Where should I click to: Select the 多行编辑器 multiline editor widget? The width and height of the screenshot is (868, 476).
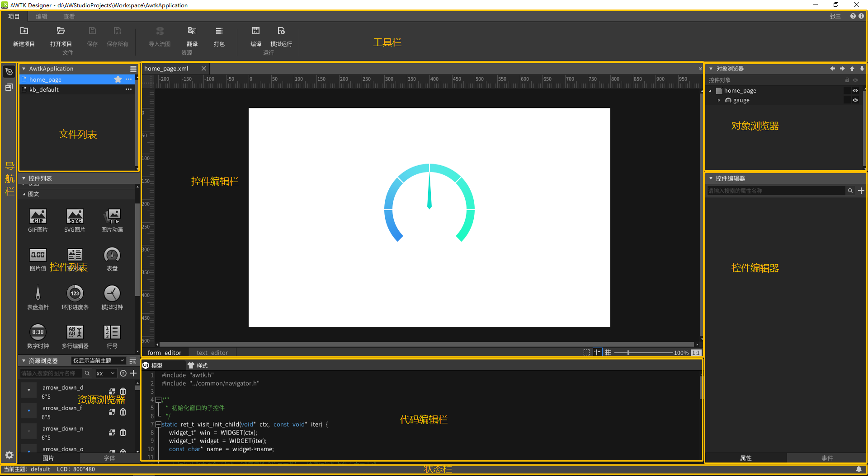[75, 337]
